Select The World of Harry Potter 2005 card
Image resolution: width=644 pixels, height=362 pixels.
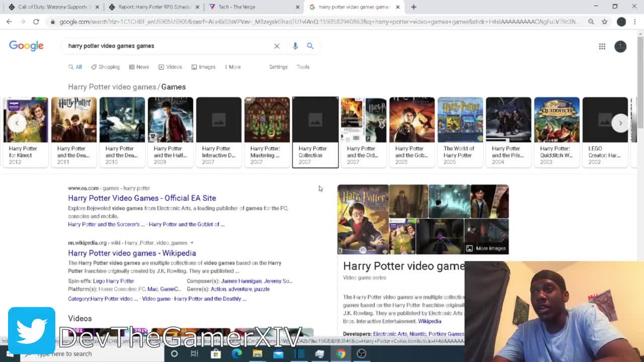pyautogui.click(x=460, y=132)
